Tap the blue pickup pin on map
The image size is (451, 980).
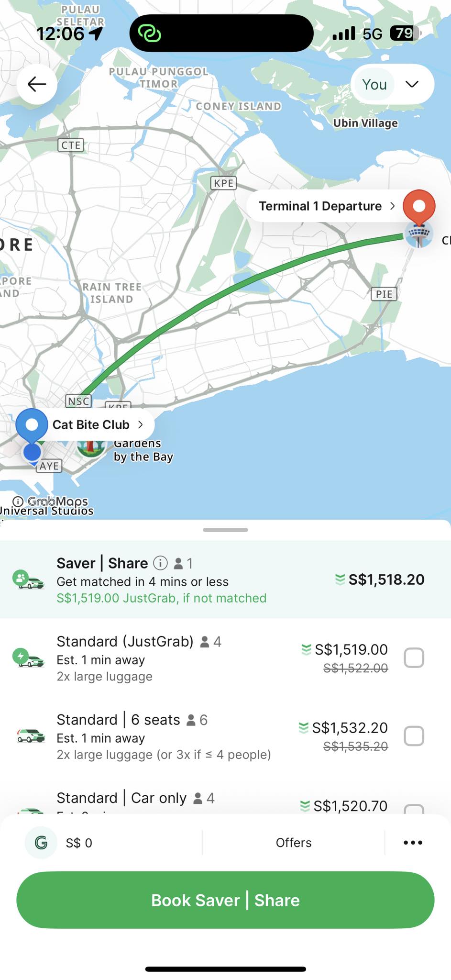[x=32, y=425]
